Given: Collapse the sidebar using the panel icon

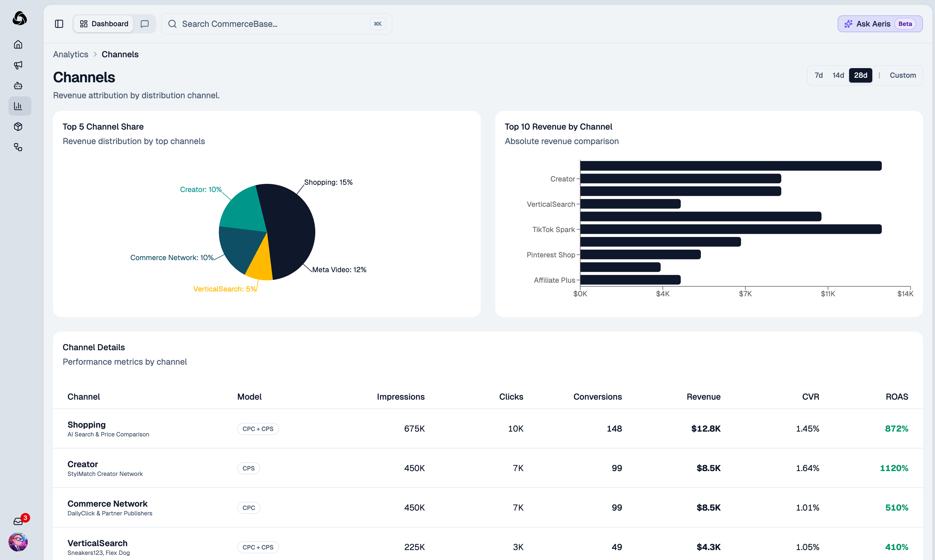Looking at the screenshot, I should point(59,24).
